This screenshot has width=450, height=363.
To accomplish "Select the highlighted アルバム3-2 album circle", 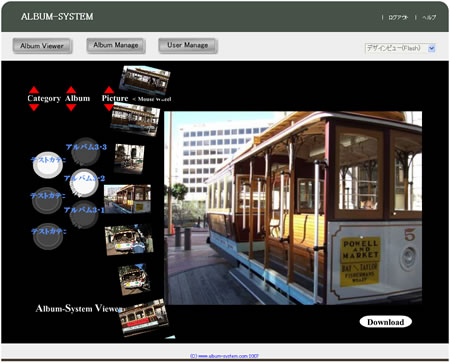I will pos(84,183).
